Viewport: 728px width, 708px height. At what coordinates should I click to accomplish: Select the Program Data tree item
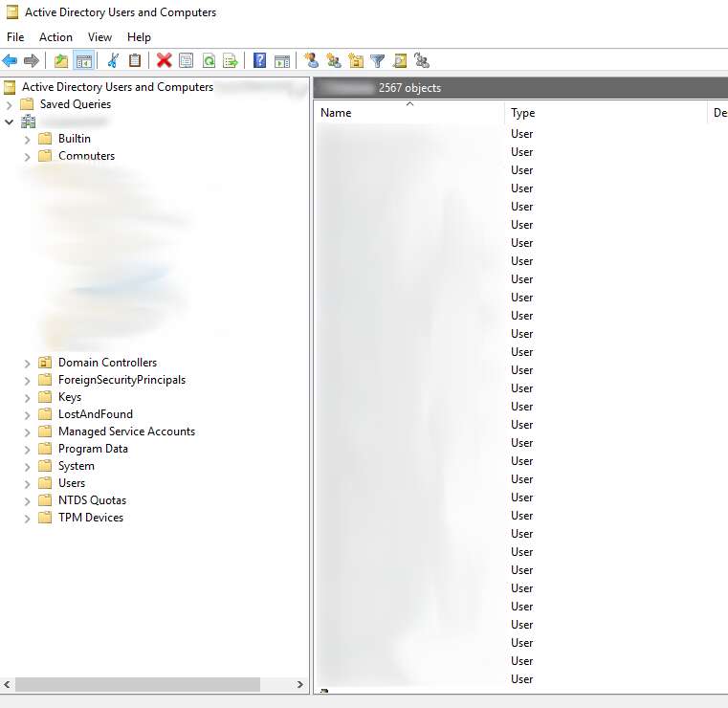(93, 448)
